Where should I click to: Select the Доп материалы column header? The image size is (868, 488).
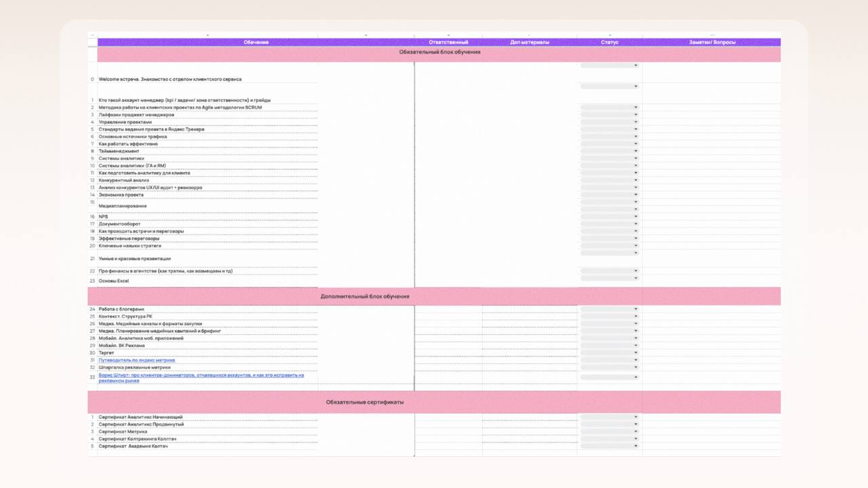click(530, 43)
